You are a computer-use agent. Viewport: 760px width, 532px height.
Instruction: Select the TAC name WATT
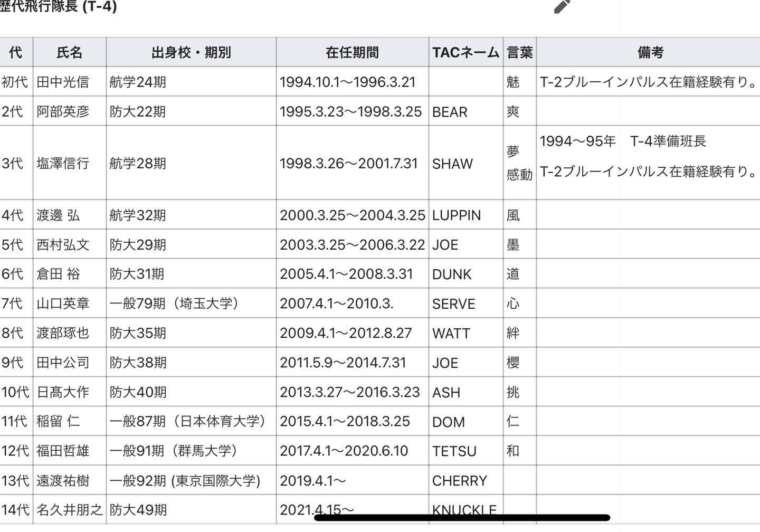coord(451,334)
